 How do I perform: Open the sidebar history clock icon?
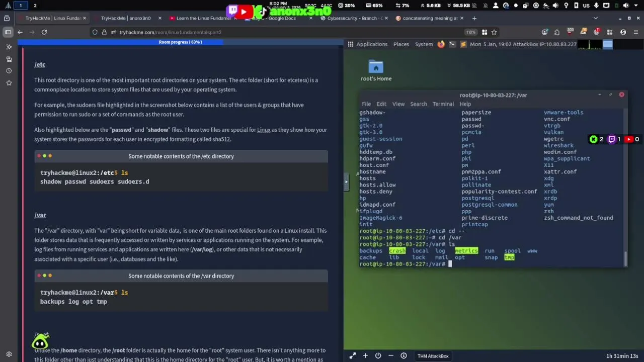coord(9,71)
